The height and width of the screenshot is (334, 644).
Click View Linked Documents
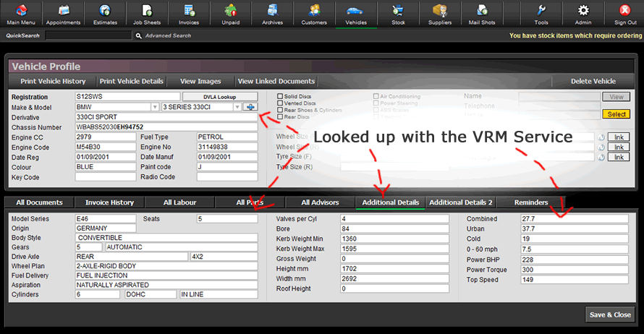[276, 81]
